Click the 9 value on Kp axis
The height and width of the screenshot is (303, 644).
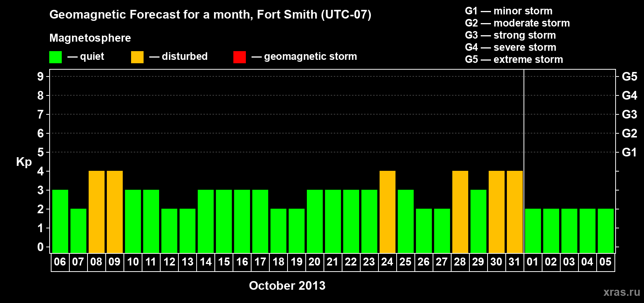point(41,77)
